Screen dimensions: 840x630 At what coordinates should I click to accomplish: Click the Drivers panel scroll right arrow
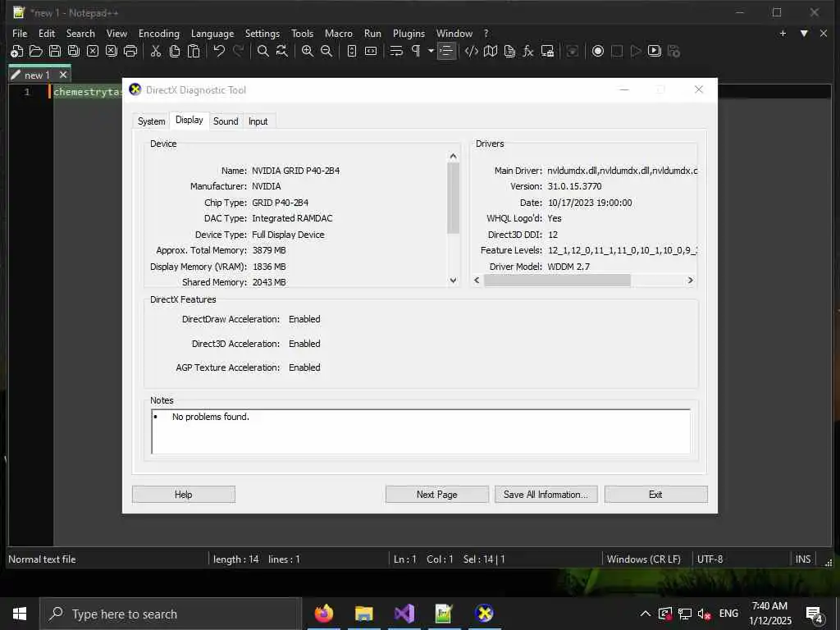[690, 281]
